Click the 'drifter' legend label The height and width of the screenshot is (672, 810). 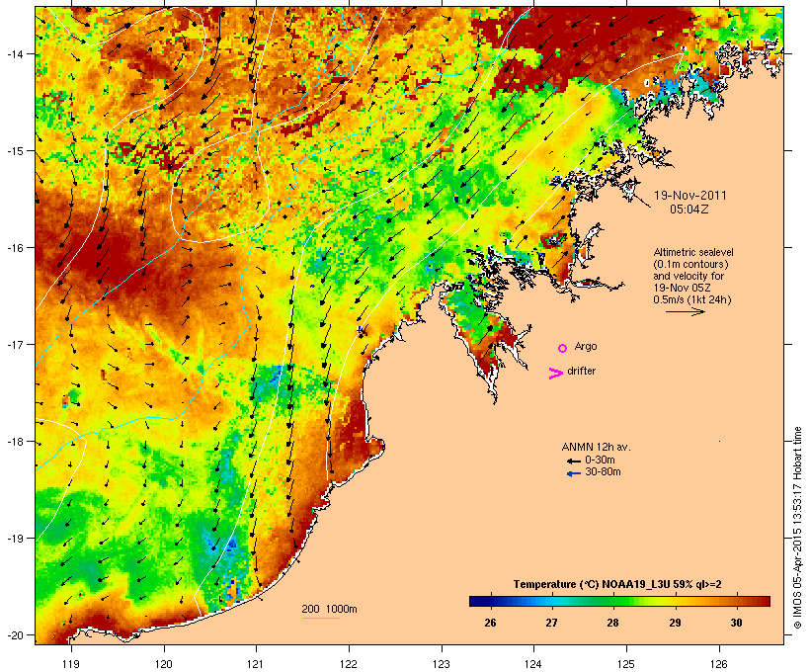point(581,371)
